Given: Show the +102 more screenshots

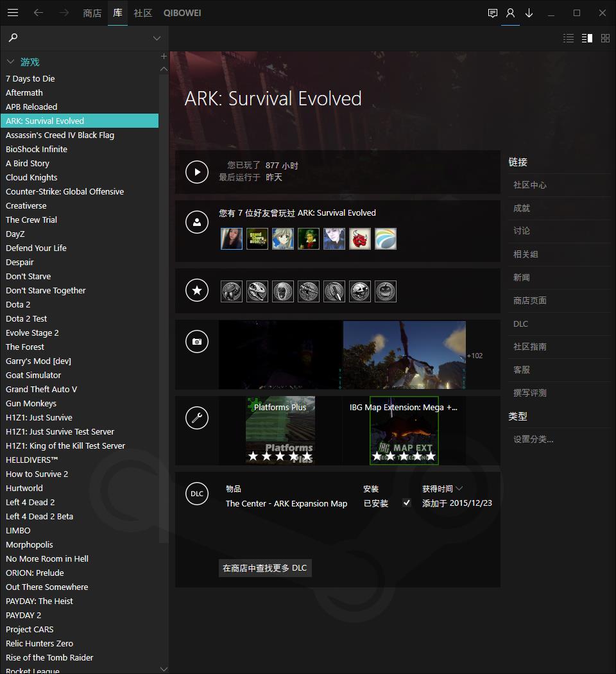Looking at the screenshot, I should pyautogui.click(x=475, y=356).
